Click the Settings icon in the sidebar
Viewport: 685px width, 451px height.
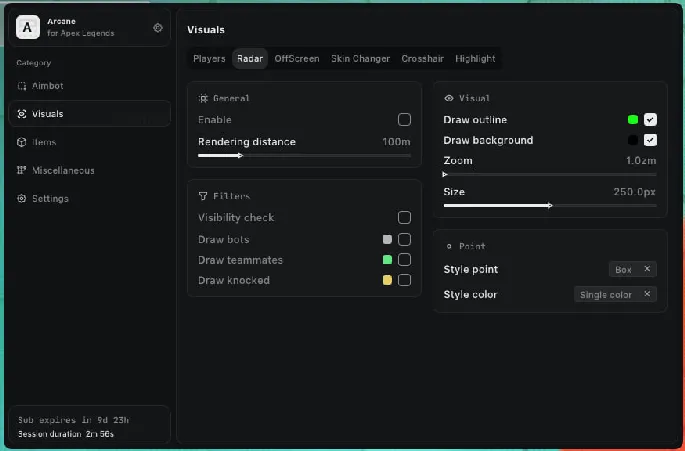coord(23,198)
